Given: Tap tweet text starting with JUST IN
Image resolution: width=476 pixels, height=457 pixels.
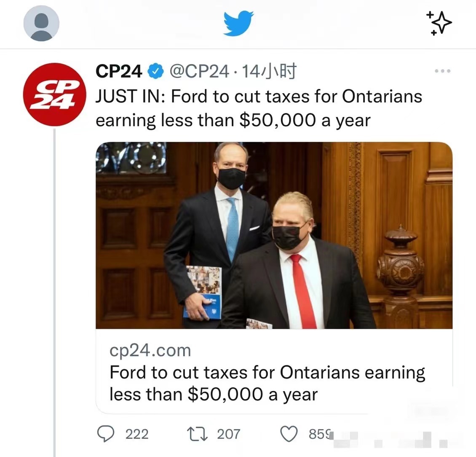Looking at the screenshot, I should coord(259,108).
